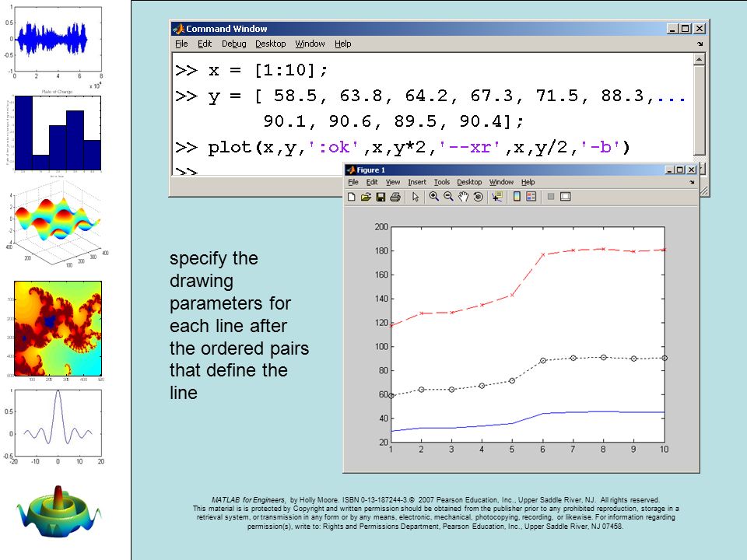
Task: Click the plot(x,y,':ok'...) command line
Action: [x=402, y=148]
